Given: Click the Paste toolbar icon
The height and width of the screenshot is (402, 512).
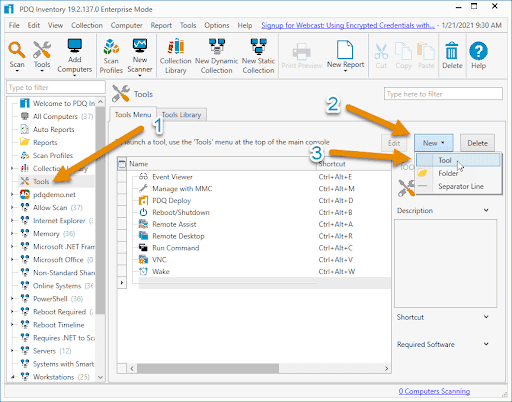Looking at the screenshot, I should pyautogui.click(x=426, y=51).
